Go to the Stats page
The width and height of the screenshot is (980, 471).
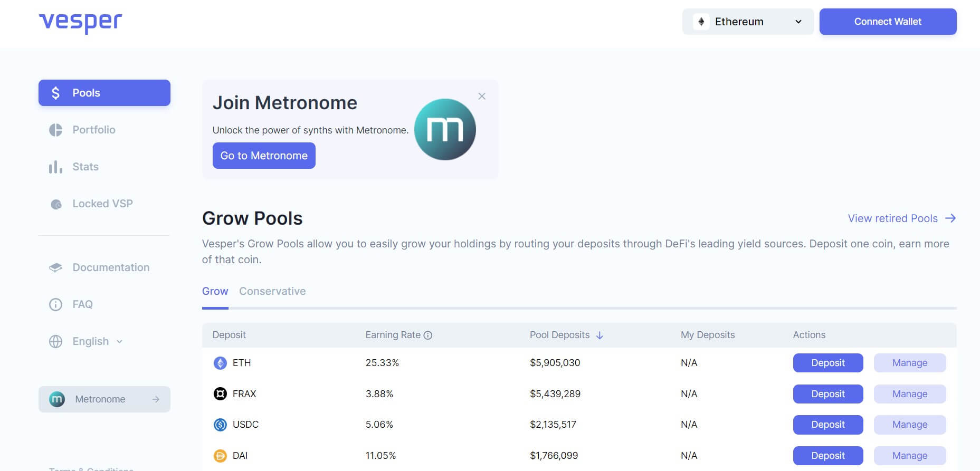click(x=85, y=167)
